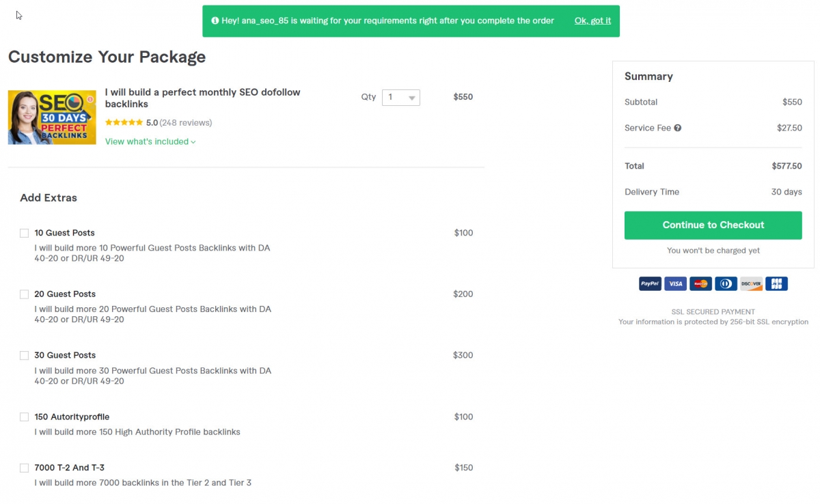Click the Diners Club card icon
Image resolution: width=820 pixels, height=504 pixels.
tap(726, 283)
